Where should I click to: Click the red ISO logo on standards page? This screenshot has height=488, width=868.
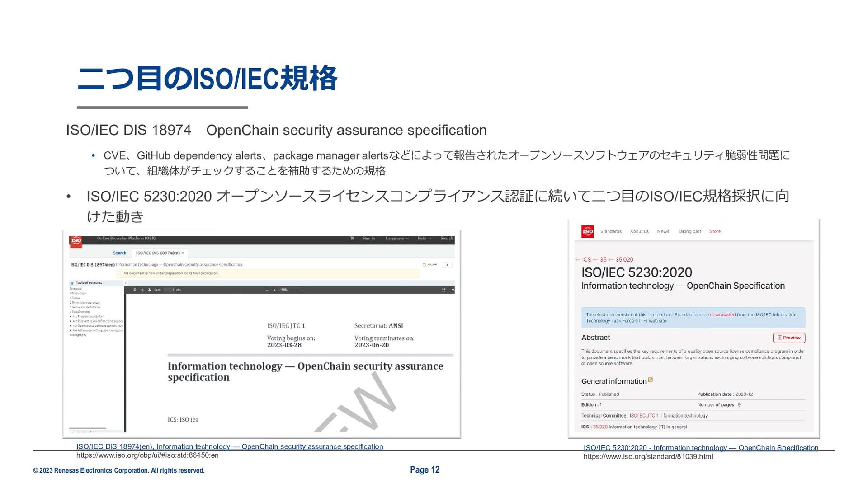pos(588,231)
